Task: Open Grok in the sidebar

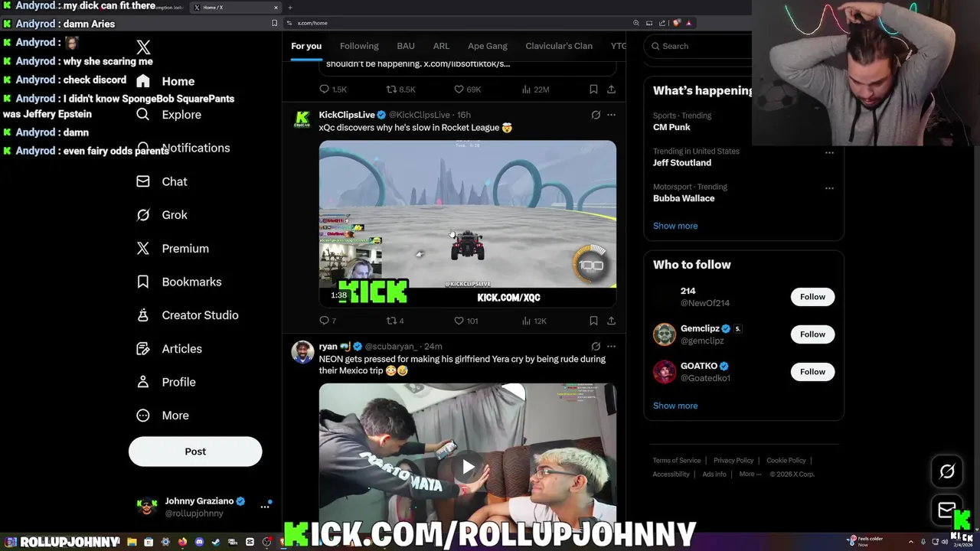Action: [x=162, y=215]
